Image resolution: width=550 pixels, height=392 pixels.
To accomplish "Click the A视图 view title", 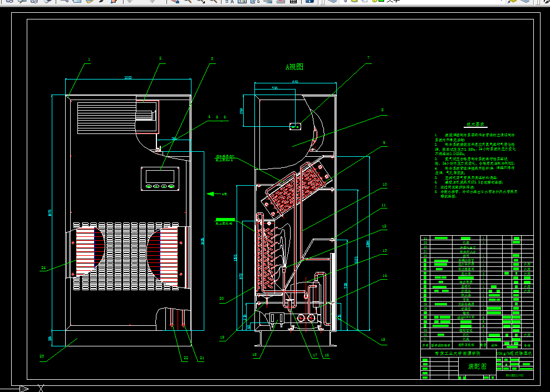I will (x=294, y=67).
